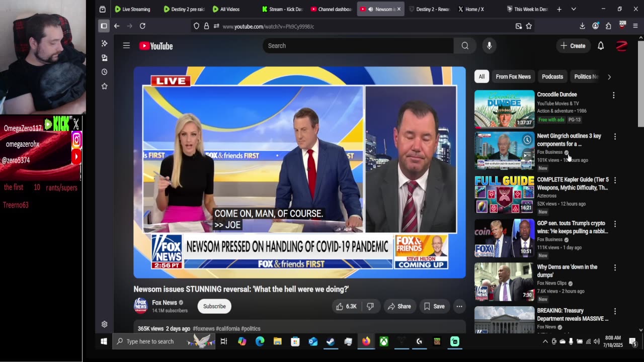Viewport: 644px width, 362px height.
Task: Open the sidebar history clock icon
Action: [105, 72]
